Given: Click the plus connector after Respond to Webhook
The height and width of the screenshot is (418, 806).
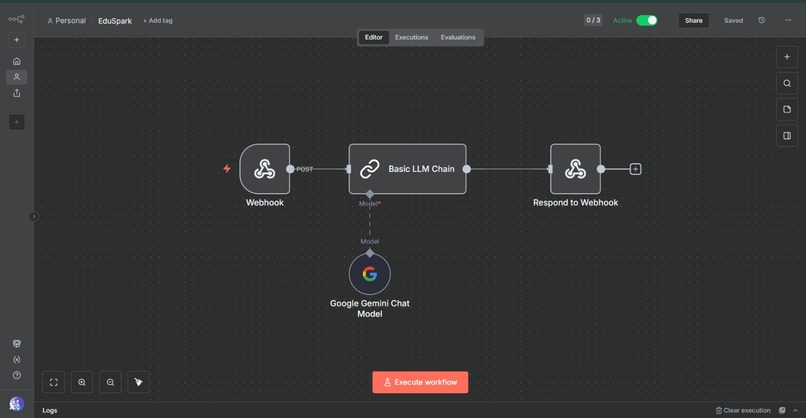Looking at the screenshot, I should point(635,169).
